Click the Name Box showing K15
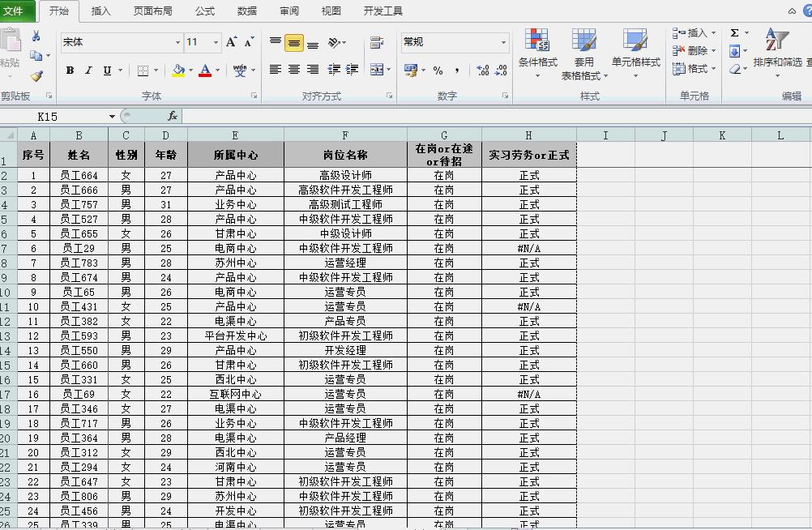Viewport: 812px width, 530px height. (45, 116)
